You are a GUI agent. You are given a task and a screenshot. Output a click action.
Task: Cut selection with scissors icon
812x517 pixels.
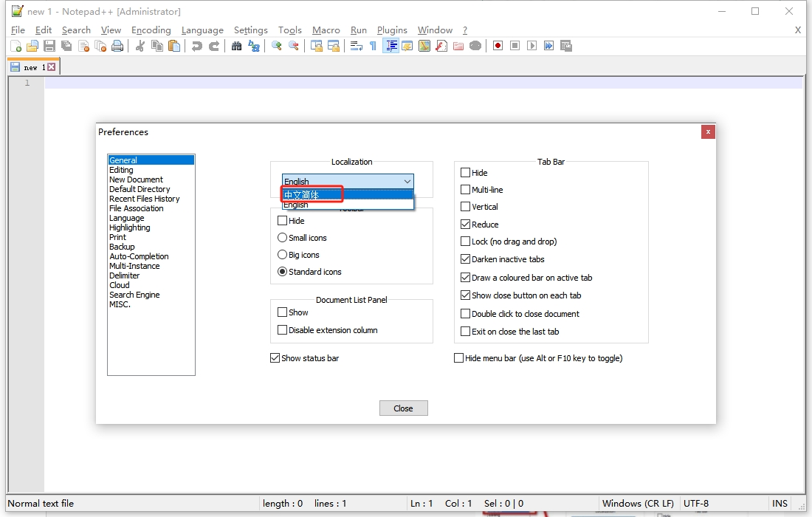point(140,46)
